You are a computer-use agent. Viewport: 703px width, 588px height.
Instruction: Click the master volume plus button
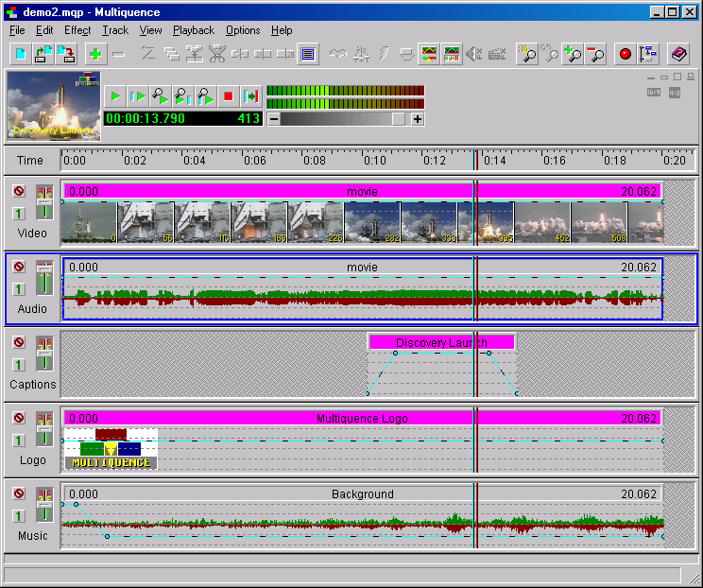tap(418, 119)
